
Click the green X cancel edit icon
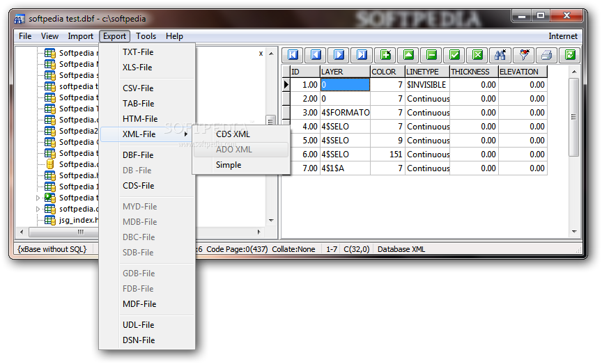pyautogui.click(x=477, y=55)
